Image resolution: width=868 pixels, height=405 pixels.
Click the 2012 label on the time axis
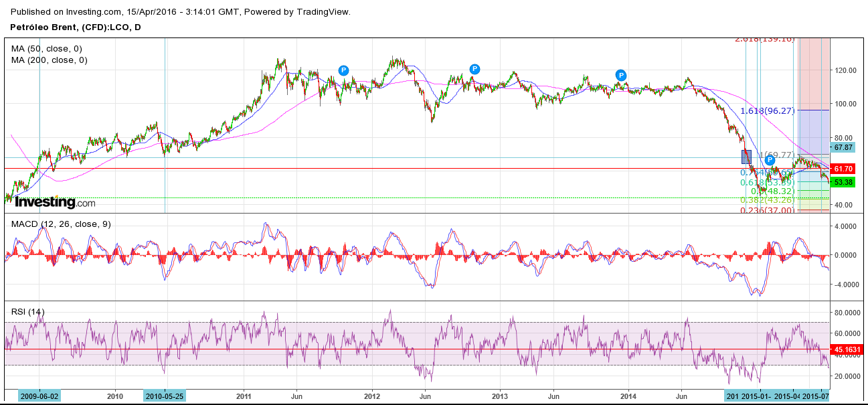click(372, 396)
